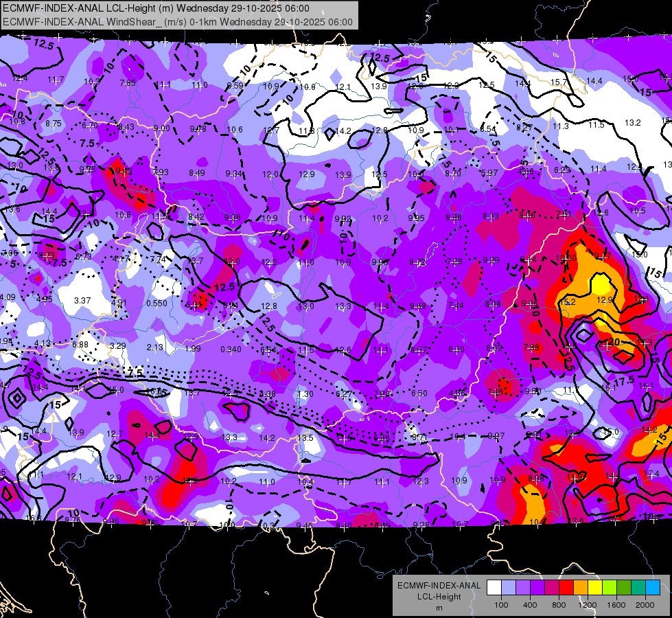
Task: Select the red legend color box
Action: click(566, 588)
